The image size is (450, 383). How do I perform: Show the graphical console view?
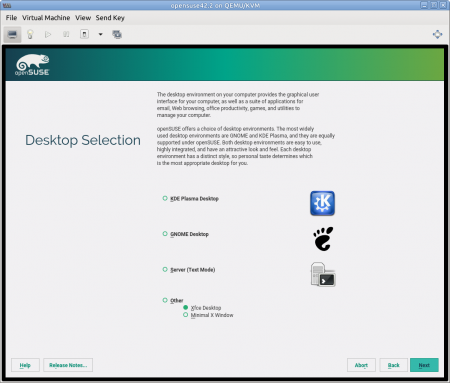(x=12, y=34)
